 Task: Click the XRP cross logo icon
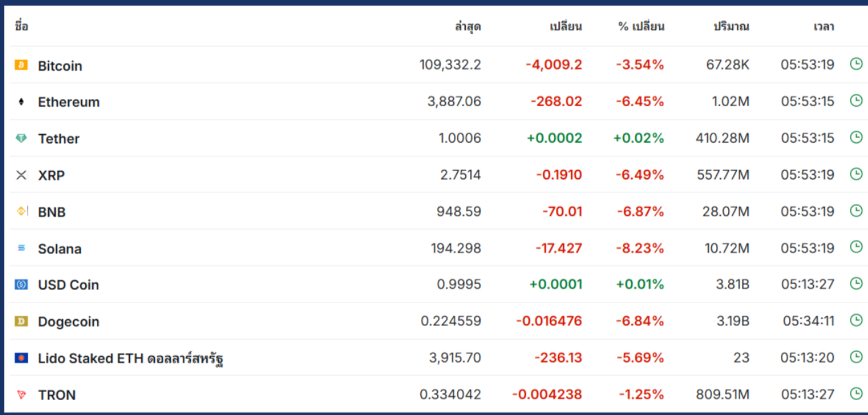click(x=21, y=175)
